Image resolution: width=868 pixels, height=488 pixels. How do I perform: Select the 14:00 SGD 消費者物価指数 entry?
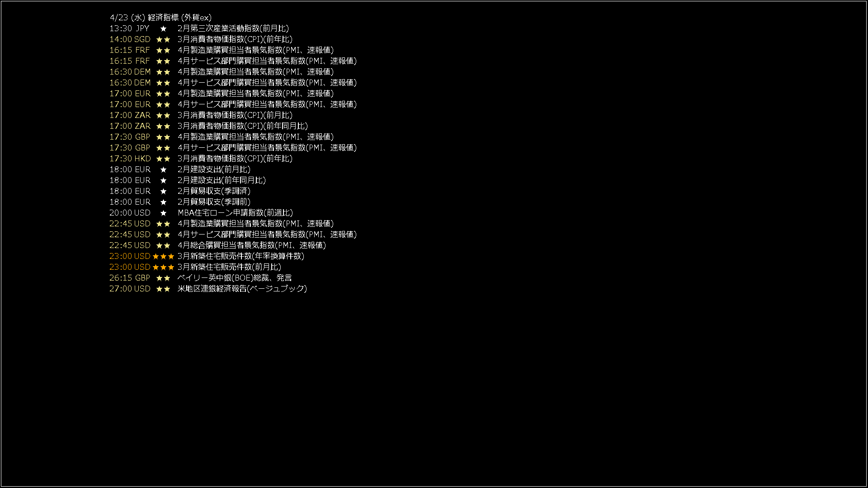201,39
